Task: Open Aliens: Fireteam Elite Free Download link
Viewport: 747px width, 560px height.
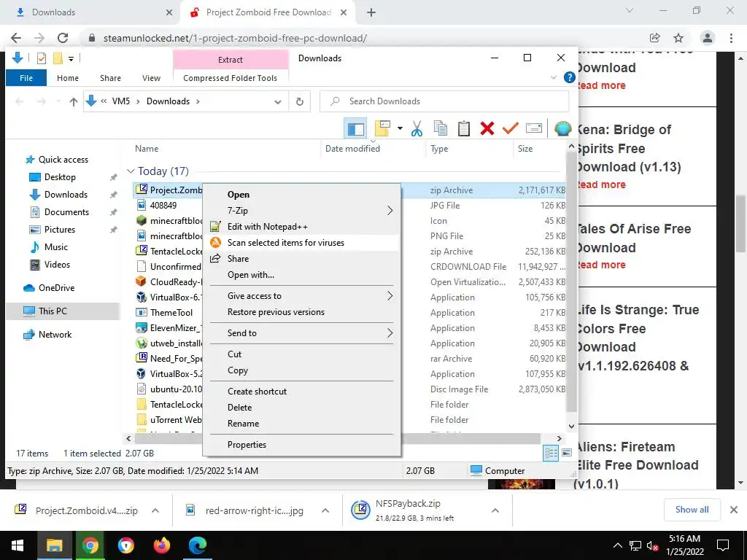Action: click(638, 465)
